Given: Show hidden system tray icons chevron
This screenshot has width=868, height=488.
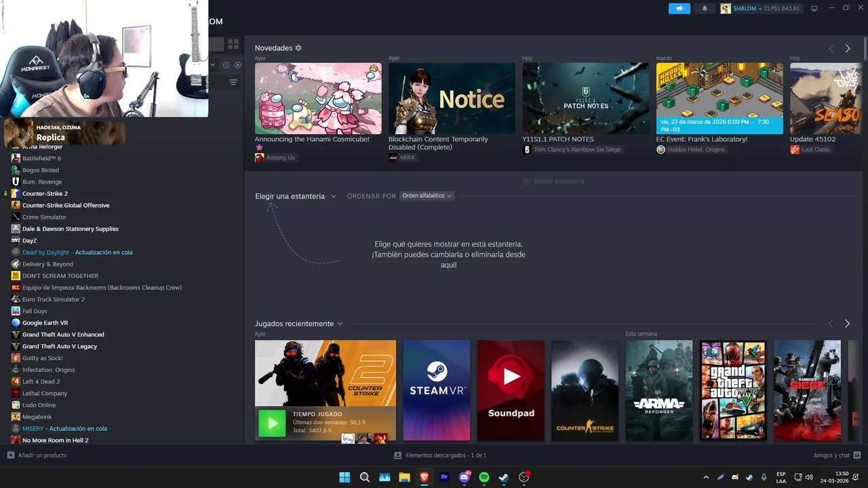Looking at the screenshot, I should click(706, 477).
